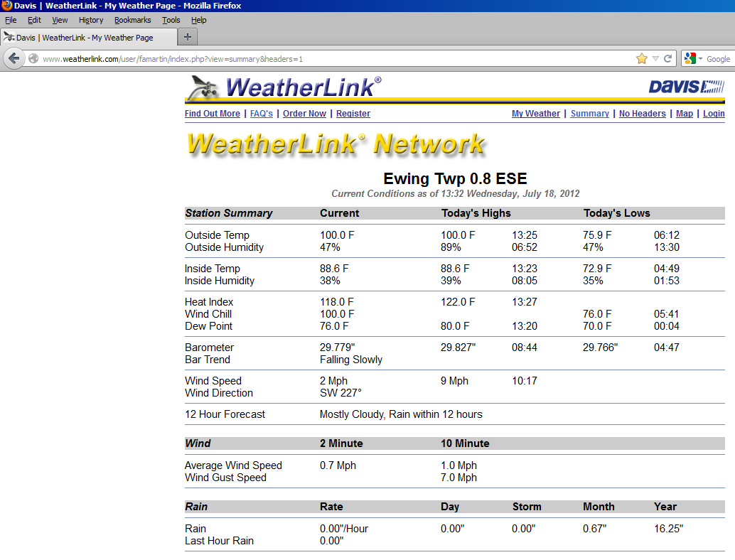Click inside the address bar URL field

[320, 59]
